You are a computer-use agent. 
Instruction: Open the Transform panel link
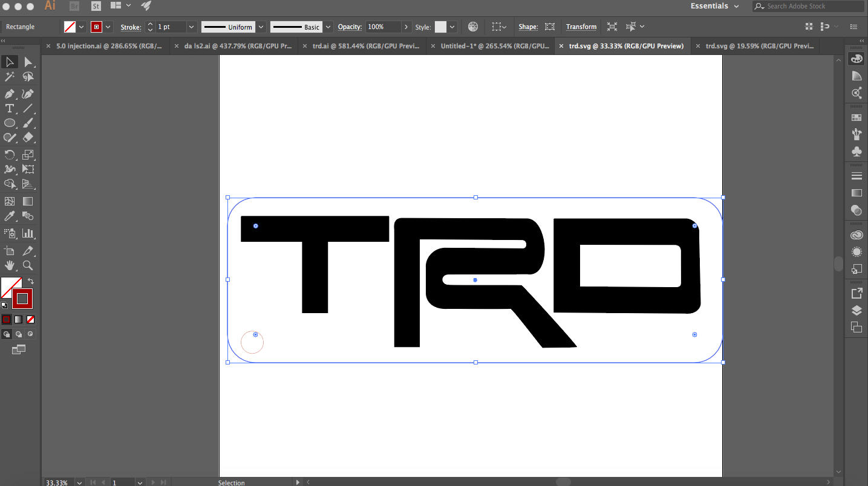(x=581, y=27)
